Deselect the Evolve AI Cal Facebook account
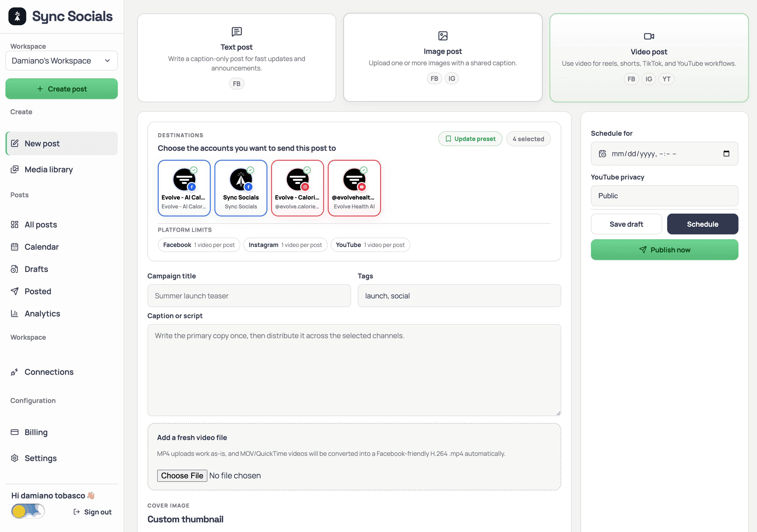The image size is (757, 532). coord(184,188)
